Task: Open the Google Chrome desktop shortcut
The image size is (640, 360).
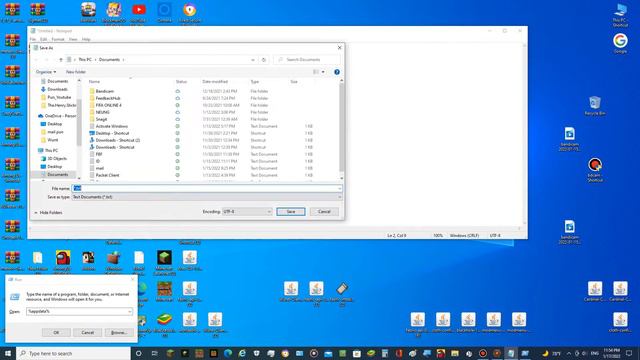Action: coord(620,43)
